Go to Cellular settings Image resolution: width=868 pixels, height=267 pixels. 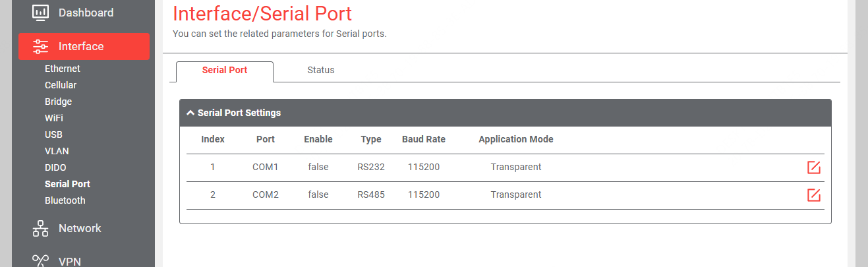click(x=61, y=85)
